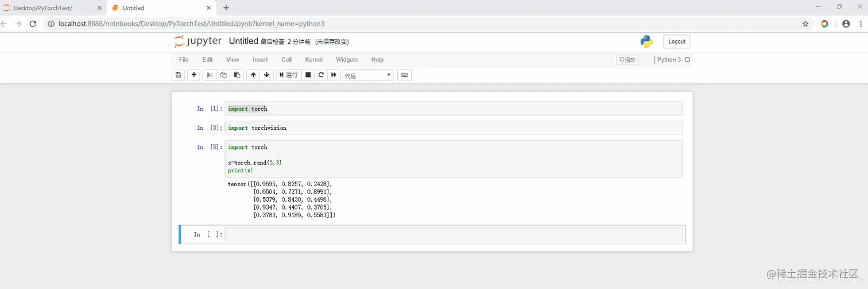Open the 代码 cell type dropdown
Viewport: 868px width, 289px height.
coord(368,75)
